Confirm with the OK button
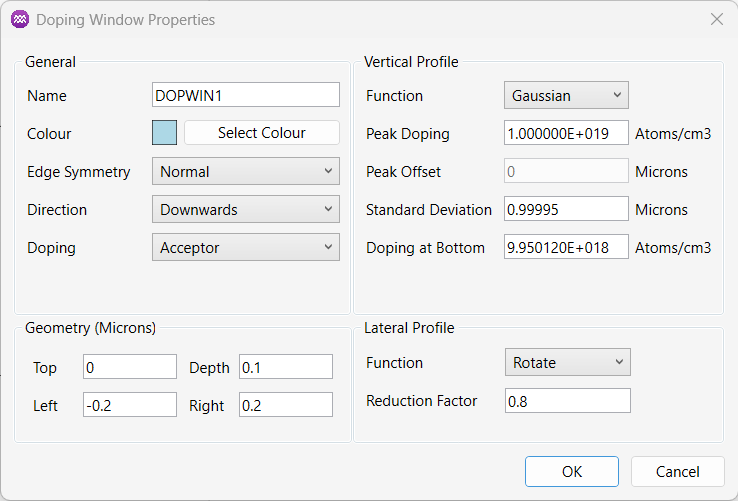The image size is (738, 501). point(572,471)
